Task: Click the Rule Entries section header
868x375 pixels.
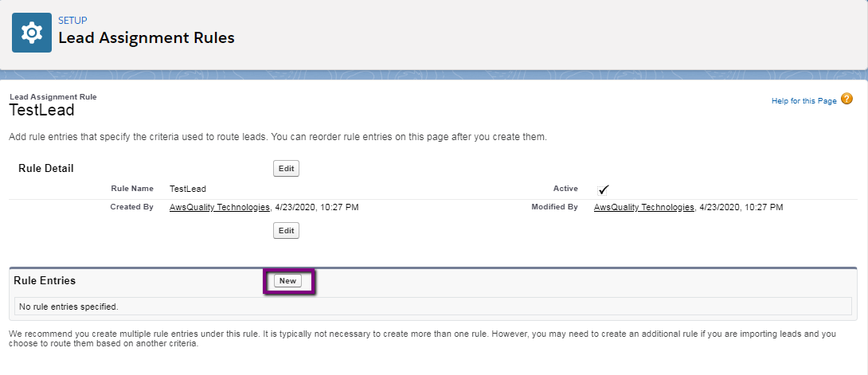Action: [45, 281]
